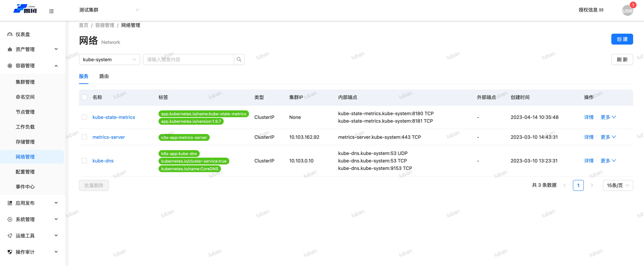Screen dimensions: 644x266
Task: Click the 创建 button
Action: tap(622, 39)
